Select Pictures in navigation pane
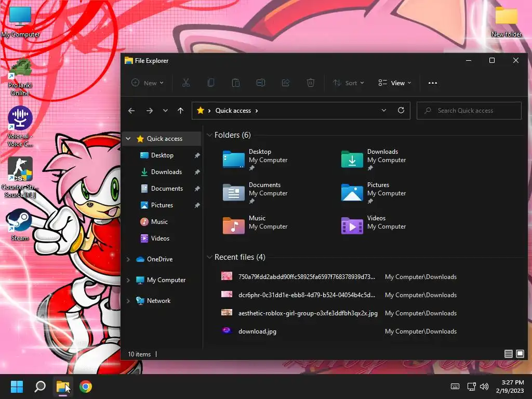The width and height of the screenshot is (532, 399). pos(162,205)
